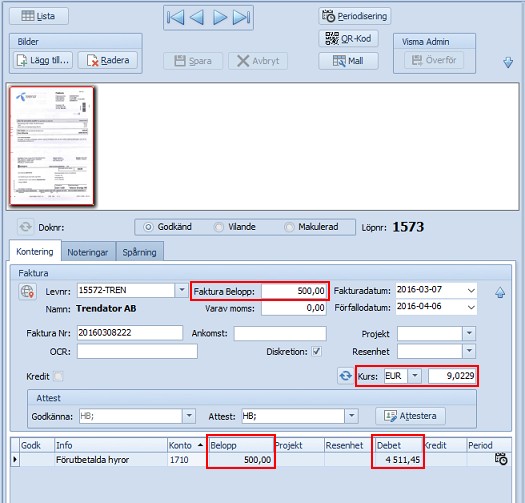Viewport: 525px width, 503px height.
Task: Click the Faktura Nr field
Action: coord(130,333)
